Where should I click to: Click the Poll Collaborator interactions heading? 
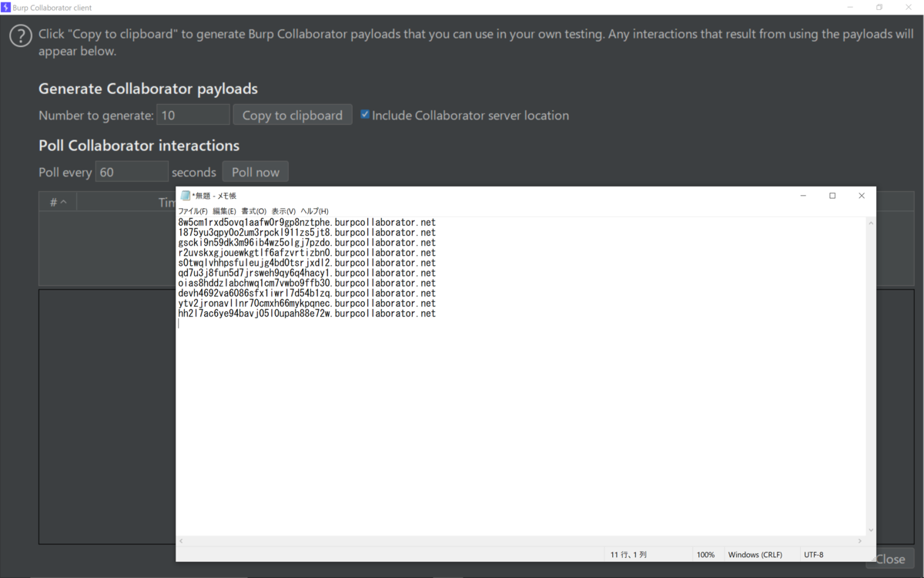pos(139,146)
